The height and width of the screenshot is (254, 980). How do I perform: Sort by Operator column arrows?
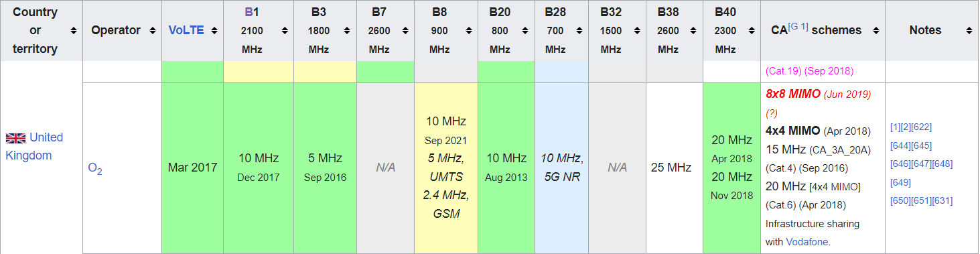(x=153, y=31)
